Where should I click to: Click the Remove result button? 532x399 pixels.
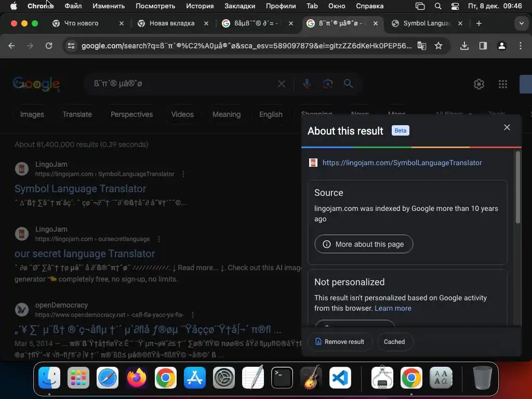[x=340, y=342]
